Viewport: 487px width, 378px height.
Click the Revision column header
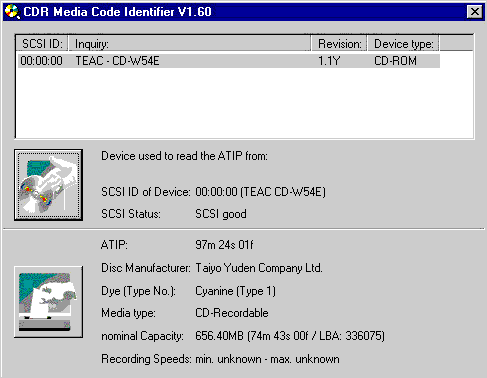[339, 44]
